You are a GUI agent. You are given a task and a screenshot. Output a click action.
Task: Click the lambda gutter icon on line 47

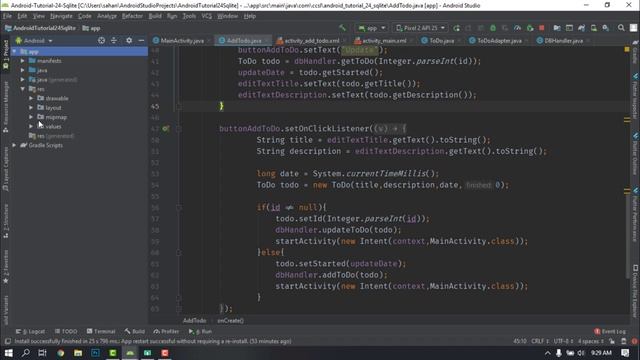(x=165, y=129)
